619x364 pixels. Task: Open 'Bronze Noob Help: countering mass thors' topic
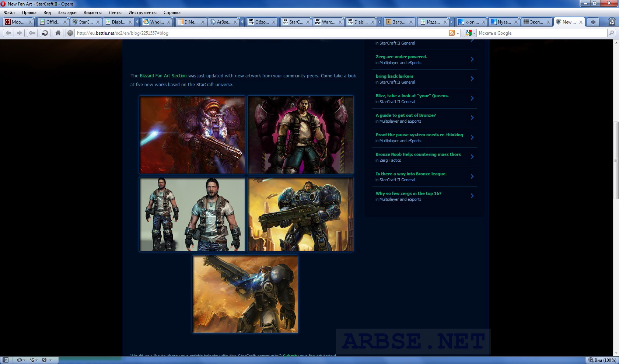pos(418,154)
